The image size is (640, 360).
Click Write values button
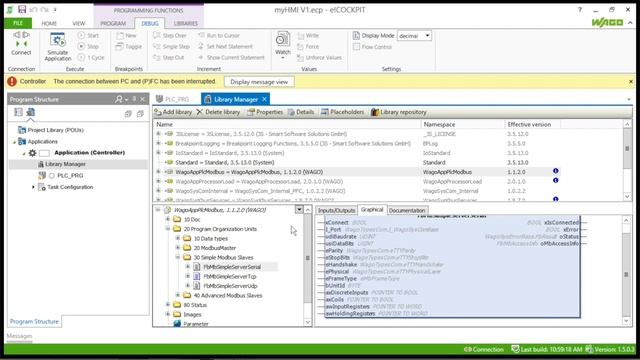(x=308, y=36)
